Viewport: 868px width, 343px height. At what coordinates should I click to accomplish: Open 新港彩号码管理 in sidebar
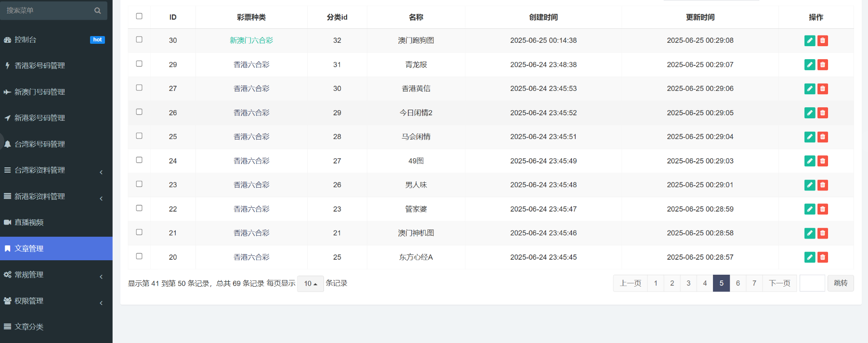(x=56, y=118)
